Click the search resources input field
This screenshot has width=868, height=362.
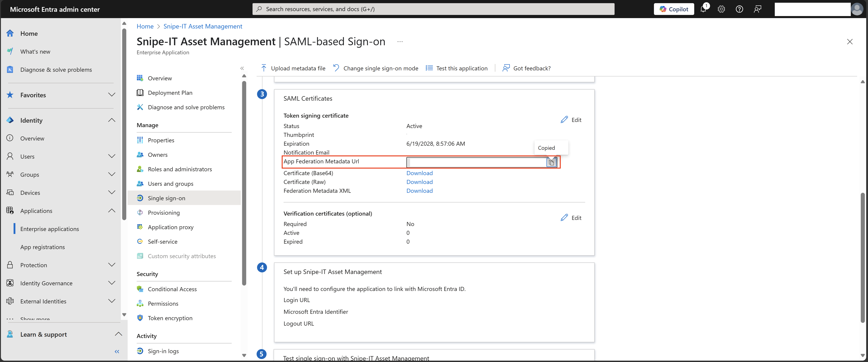[x=433, y=9]
